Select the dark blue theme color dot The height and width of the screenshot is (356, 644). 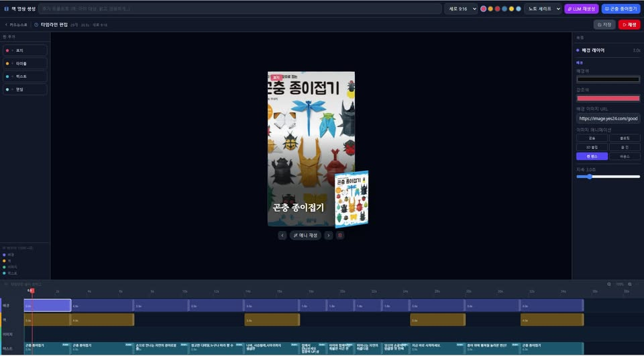click(504, 9)
